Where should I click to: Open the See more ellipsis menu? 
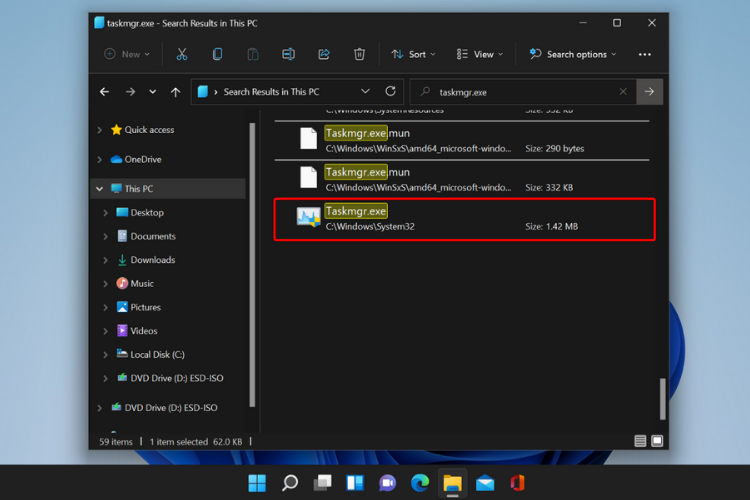click(x=645, y=55)
